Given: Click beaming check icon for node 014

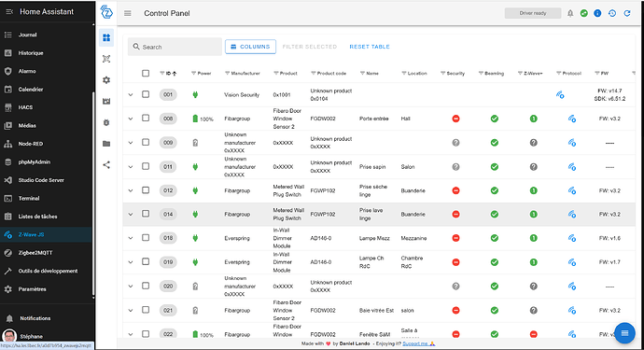Looking at the screenshot, I should coord(495,214).
